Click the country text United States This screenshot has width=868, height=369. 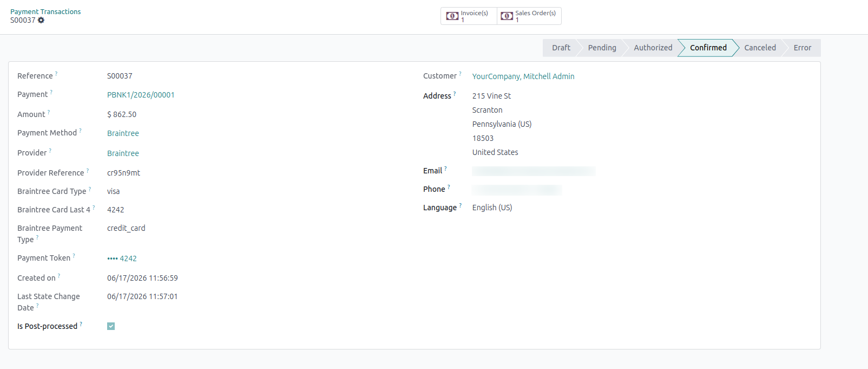tap(495, 152)
